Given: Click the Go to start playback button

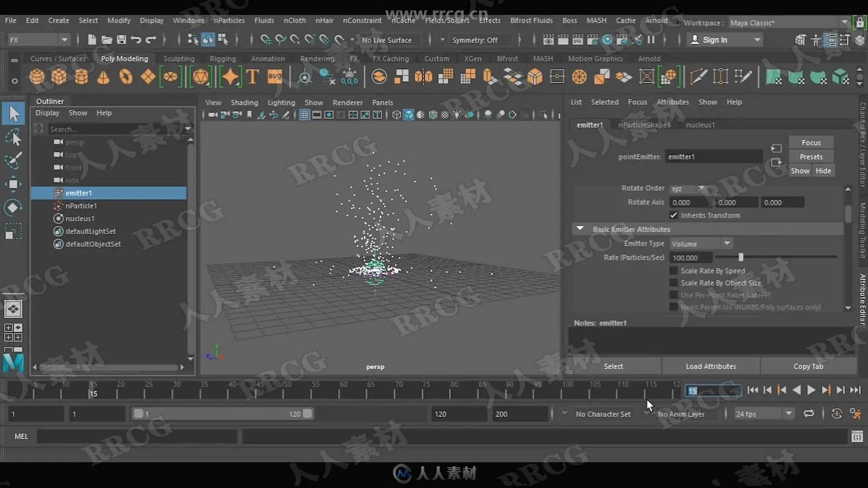Looking at the screenshot, I should (752, 390).
